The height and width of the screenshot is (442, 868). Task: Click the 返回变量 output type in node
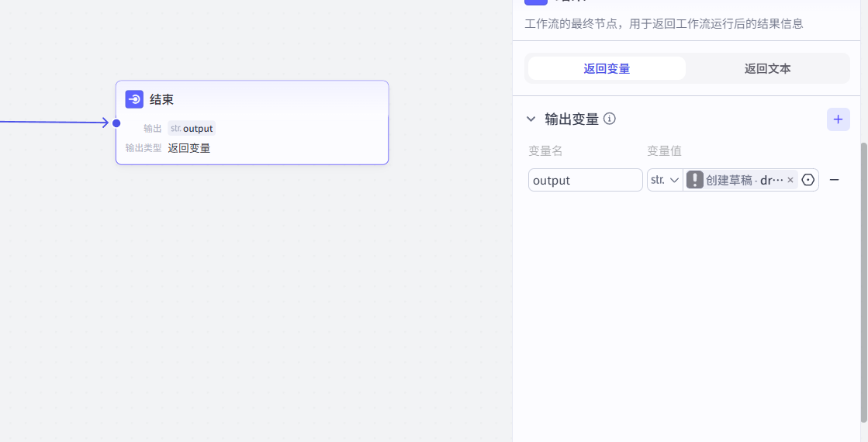click(189, 148)
